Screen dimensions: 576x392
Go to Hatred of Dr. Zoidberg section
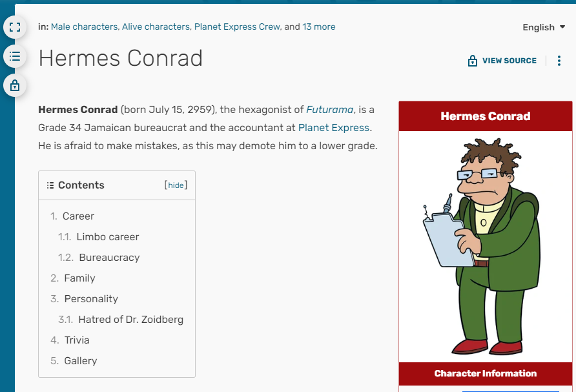(x=131, y=320)
